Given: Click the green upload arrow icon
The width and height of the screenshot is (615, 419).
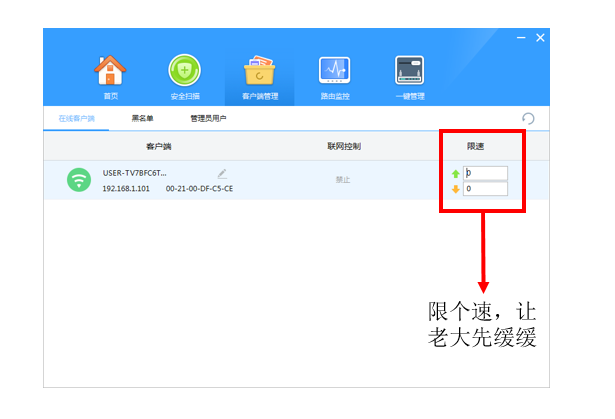Looking at the screenshot, I should pos(456,173).
